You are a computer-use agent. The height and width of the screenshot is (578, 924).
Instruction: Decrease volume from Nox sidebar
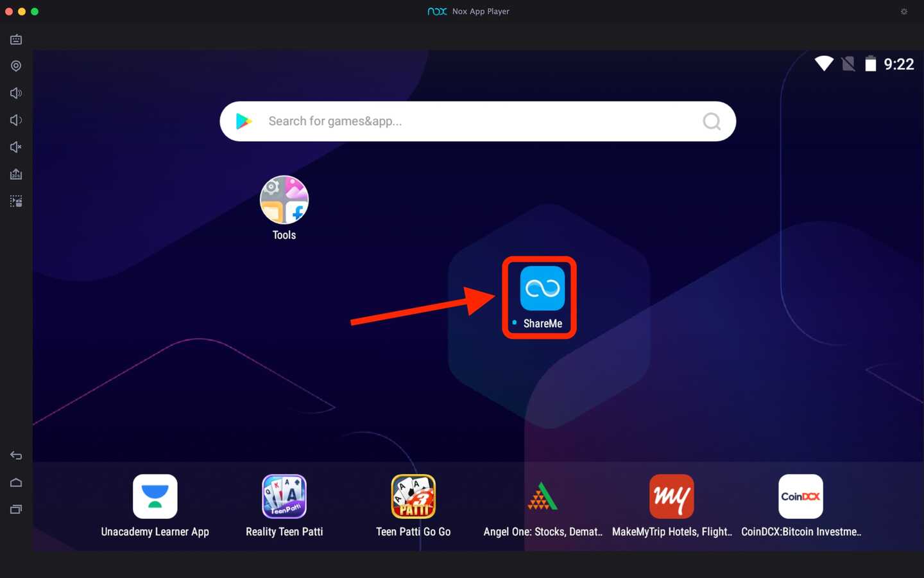point(16,120)
